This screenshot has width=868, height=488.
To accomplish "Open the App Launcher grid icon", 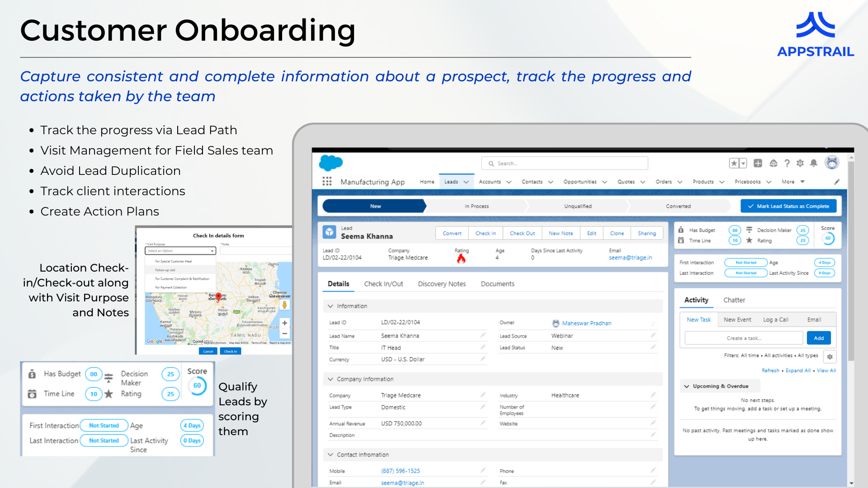I will 327,181.
